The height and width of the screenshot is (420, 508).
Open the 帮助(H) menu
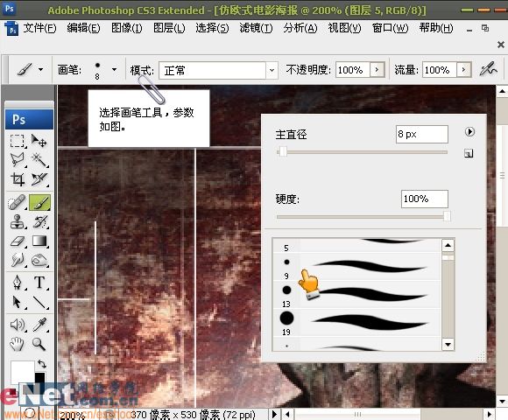click(436, 28)
